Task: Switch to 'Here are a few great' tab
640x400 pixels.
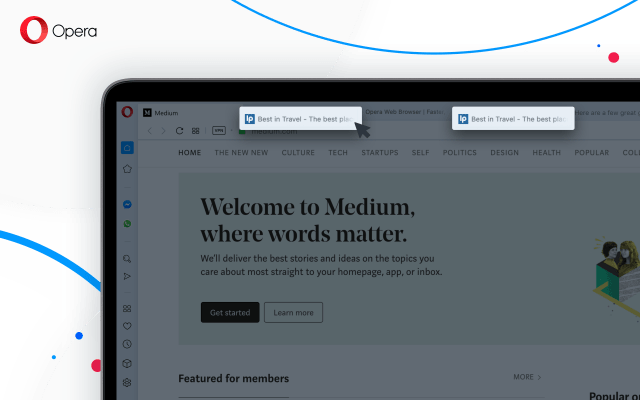Action: click(607, 113)
